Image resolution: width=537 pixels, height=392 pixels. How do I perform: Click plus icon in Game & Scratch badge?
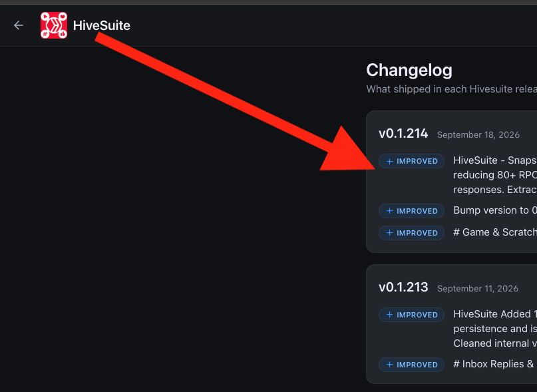click(x=389, y=233)
